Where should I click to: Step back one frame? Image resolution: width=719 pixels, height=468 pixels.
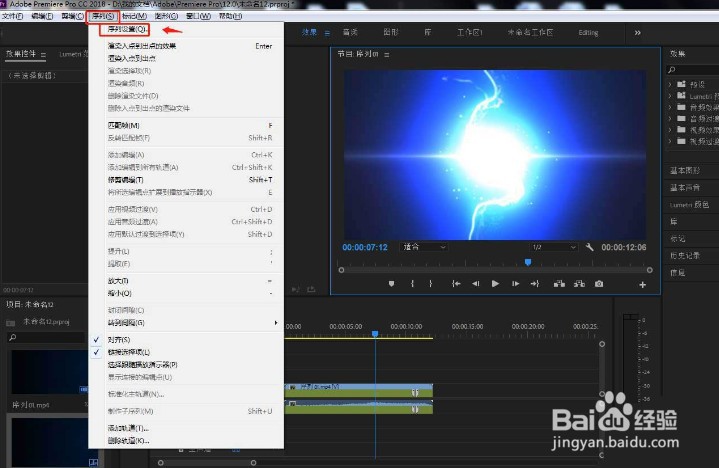click(x=476, y=284)
